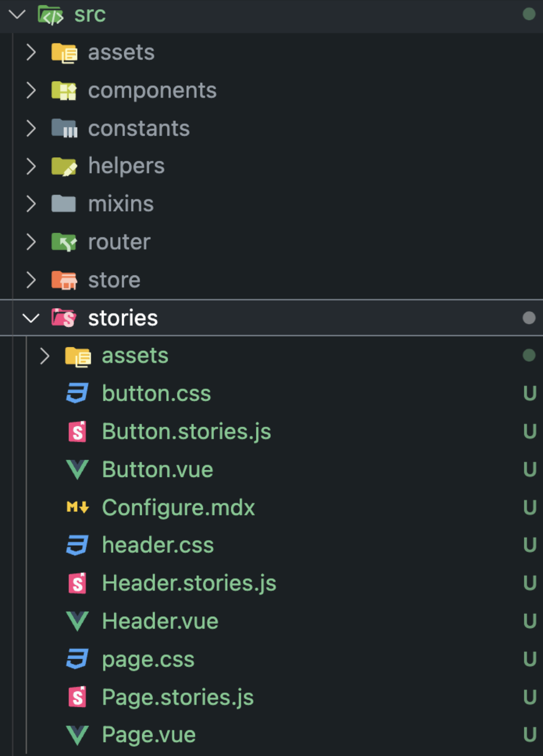Collapse the src folder chevron
Image resolution: width=543 pixels, height=756 pixels.
[x=17, y=15]
